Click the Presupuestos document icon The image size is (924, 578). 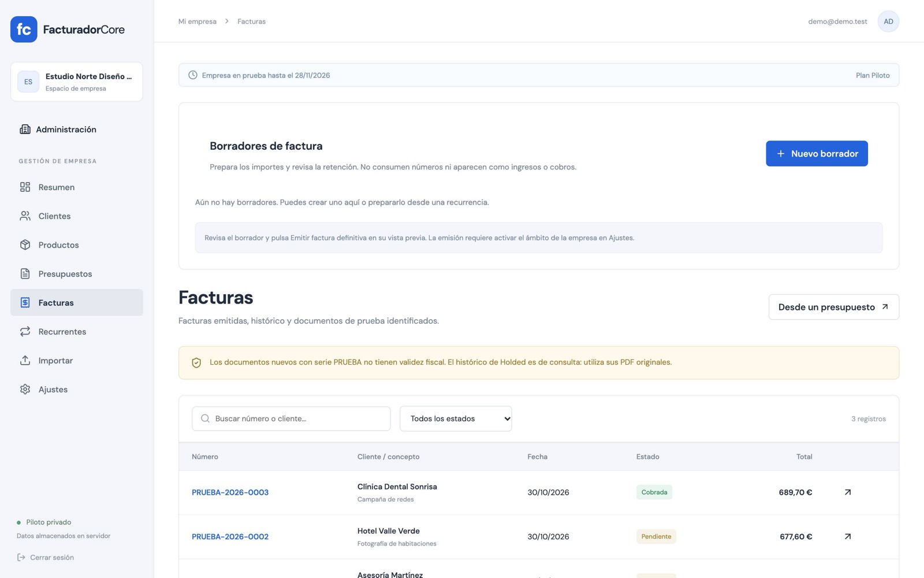[x=25, y=273]
